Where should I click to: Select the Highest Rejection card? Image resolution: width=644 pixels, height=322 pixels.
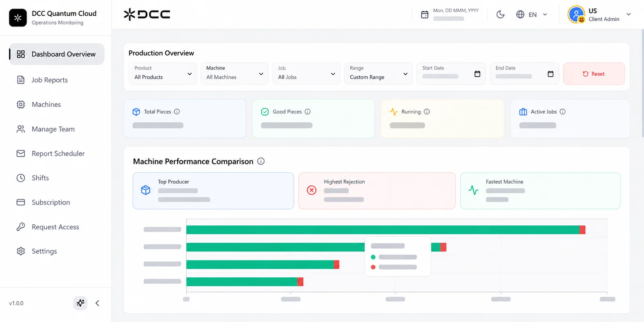[x=377, y=191]
